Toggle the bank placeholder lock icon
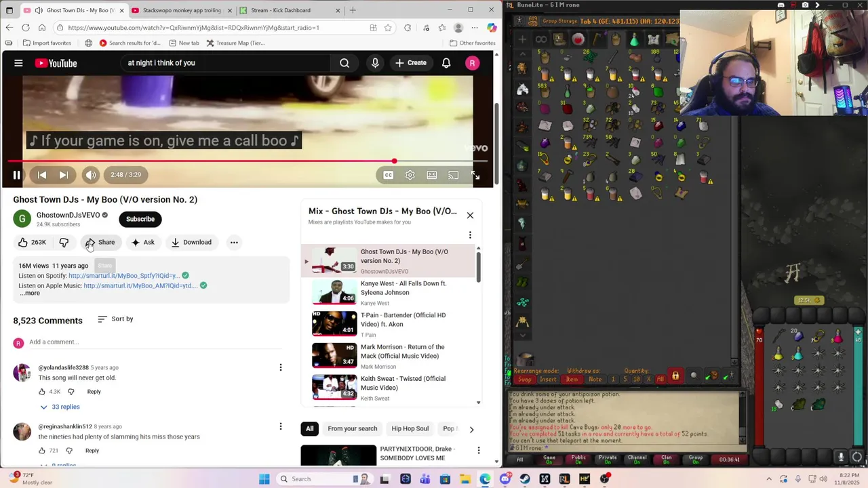 tap(675, 376)
